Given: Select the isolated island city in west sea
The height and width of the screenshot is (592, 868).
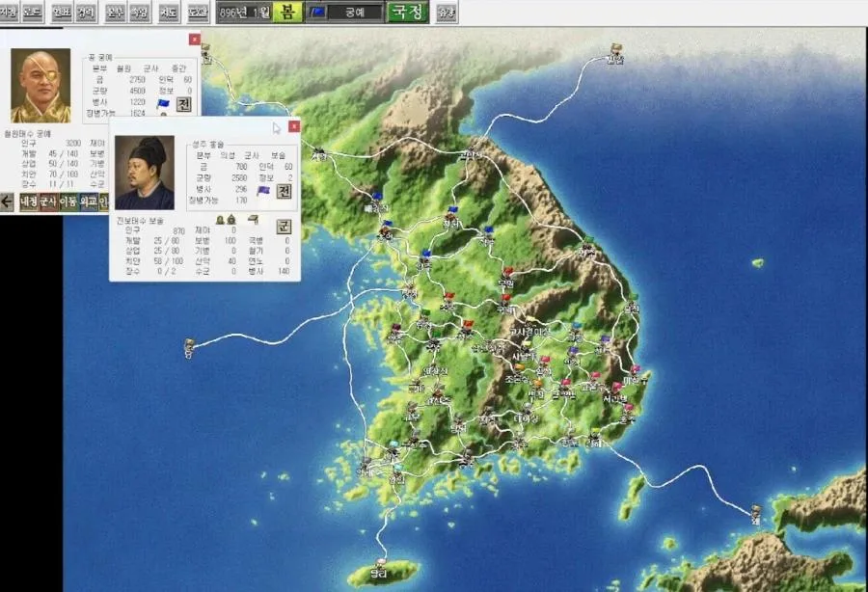Looking at the screenshot, I should [189, 347].
